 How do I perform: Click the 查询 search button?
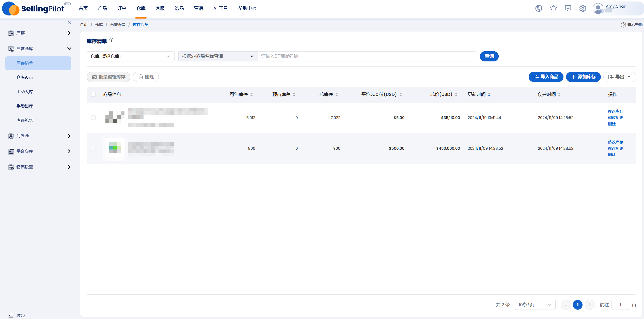[x=489, y=56]
